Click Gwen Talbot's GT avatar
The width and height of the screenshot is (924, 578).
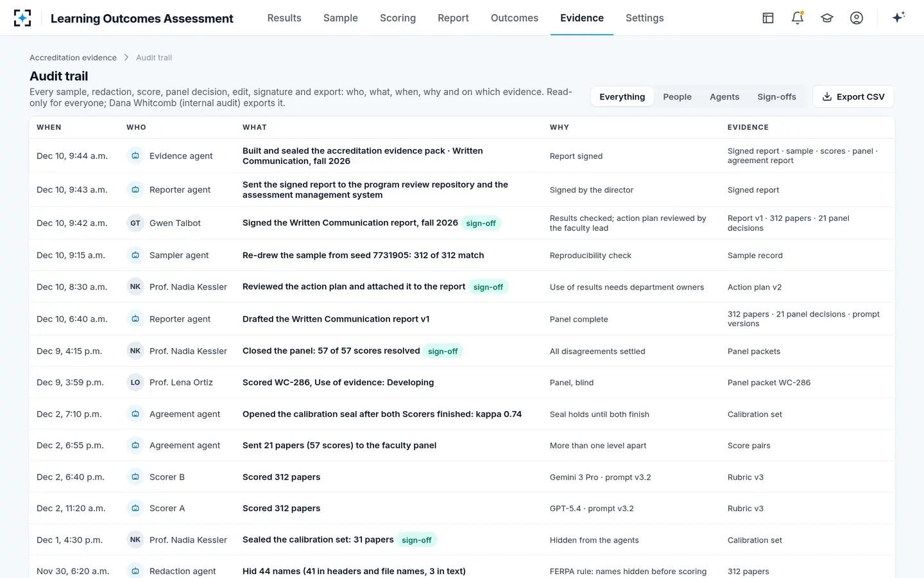tap(135, 223)
